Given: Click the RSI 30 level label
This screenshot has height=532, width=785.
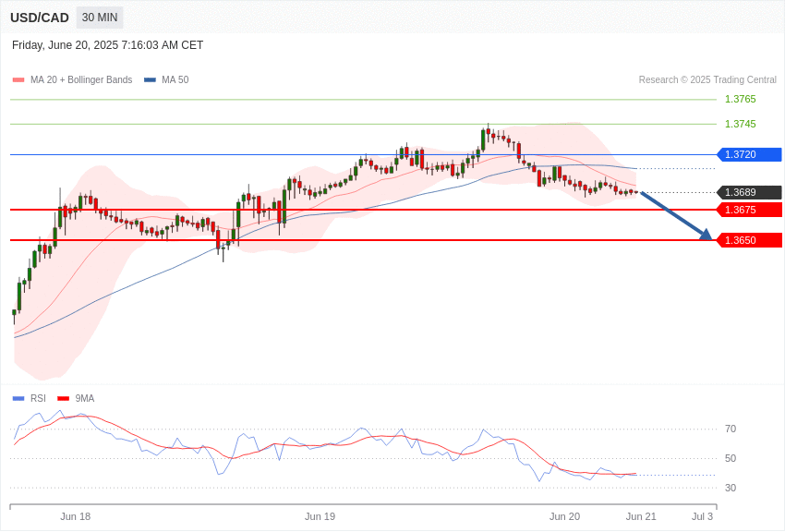Looking at the screenshot, I should click(731, 488).
